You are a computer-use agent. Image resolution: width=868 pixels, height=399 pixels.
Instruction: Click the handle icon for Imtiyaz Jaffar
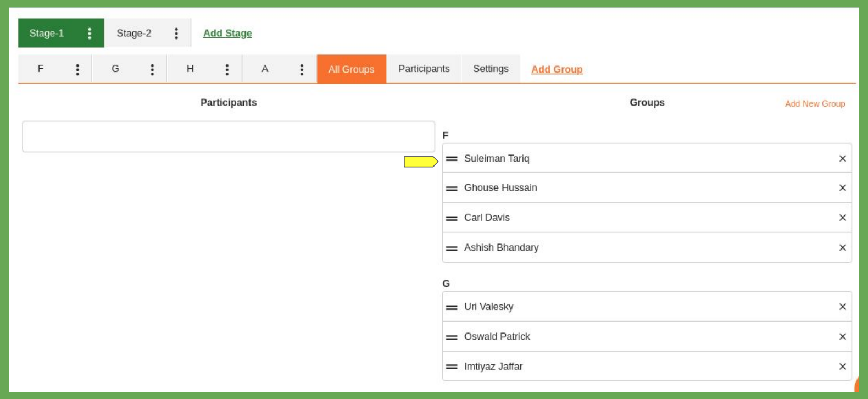[452, 367]
